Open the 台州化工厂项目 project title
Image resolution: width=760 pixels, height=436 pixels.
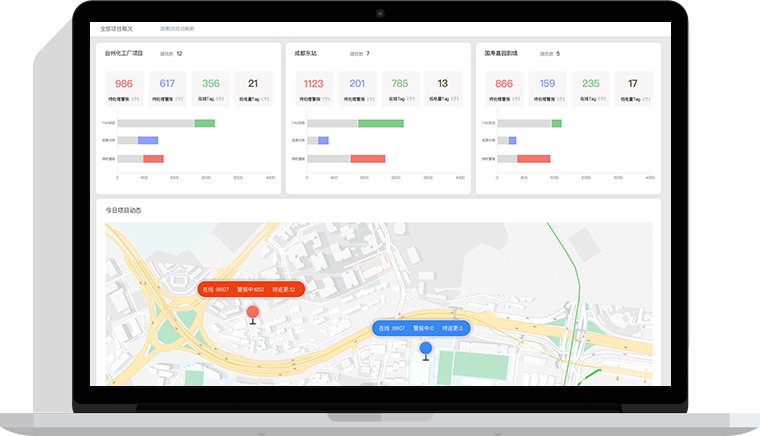coord(124,53)
